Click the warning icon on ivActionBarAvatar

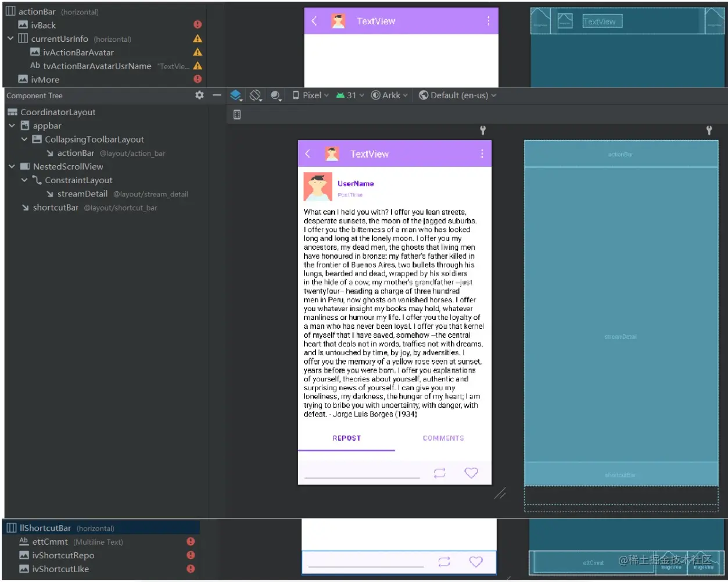(197, 52)
